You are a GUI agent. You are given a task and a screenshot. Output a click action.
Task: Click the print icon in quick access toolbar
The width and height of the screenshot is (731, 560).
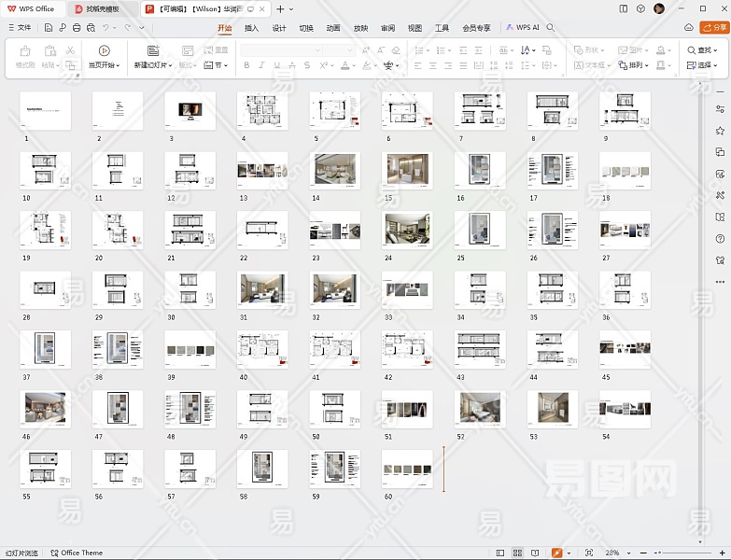pos(77,28)
